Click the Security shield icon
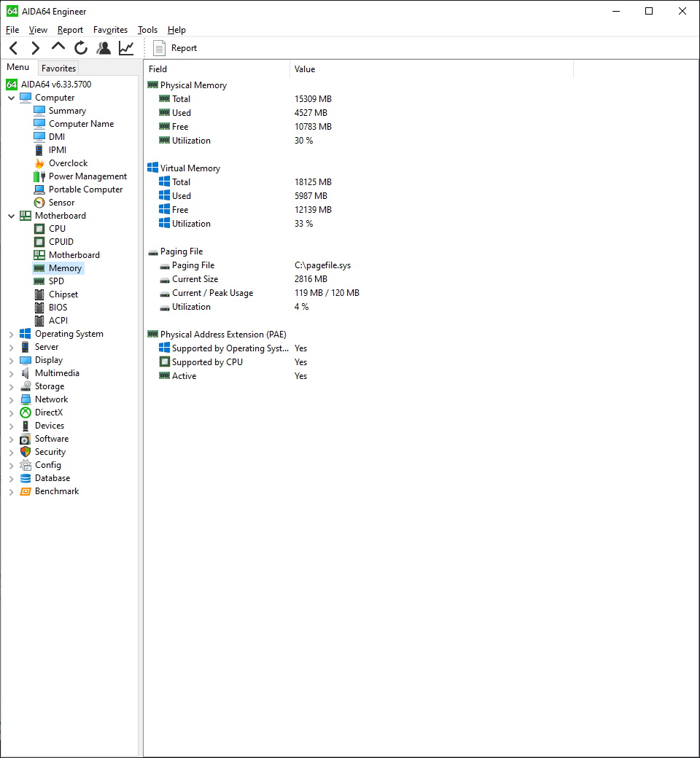Image resolution: width=700 pixels, height=758 pixels. click(x=25, y=452)
